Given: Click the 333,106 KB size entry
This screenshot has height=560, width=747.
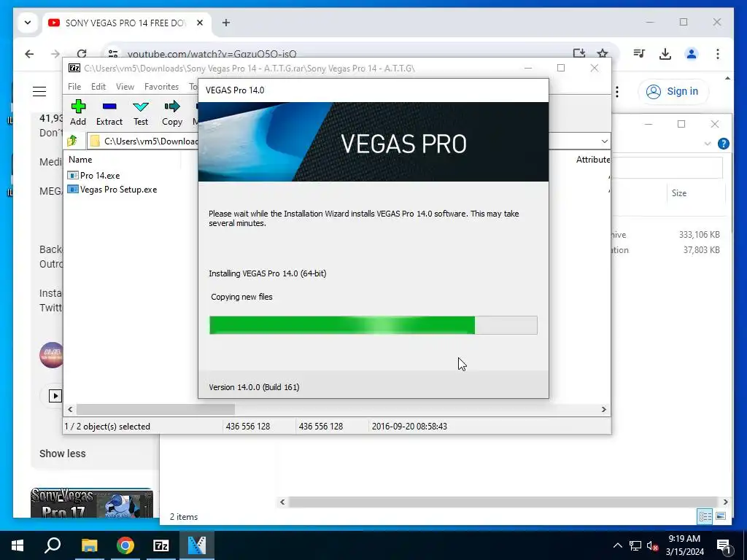Looking at the screenshot, I should pyautogui.click(x=699, y=235).
